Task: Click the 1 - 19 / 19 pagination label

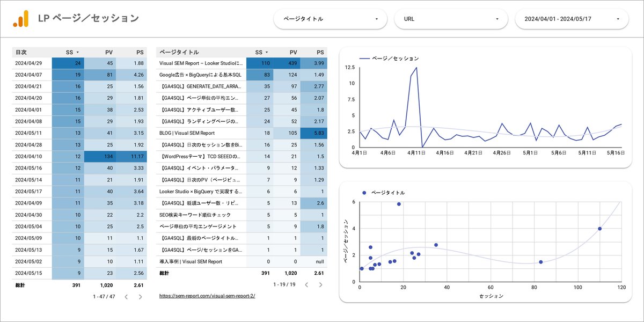Action: point(284,284)
